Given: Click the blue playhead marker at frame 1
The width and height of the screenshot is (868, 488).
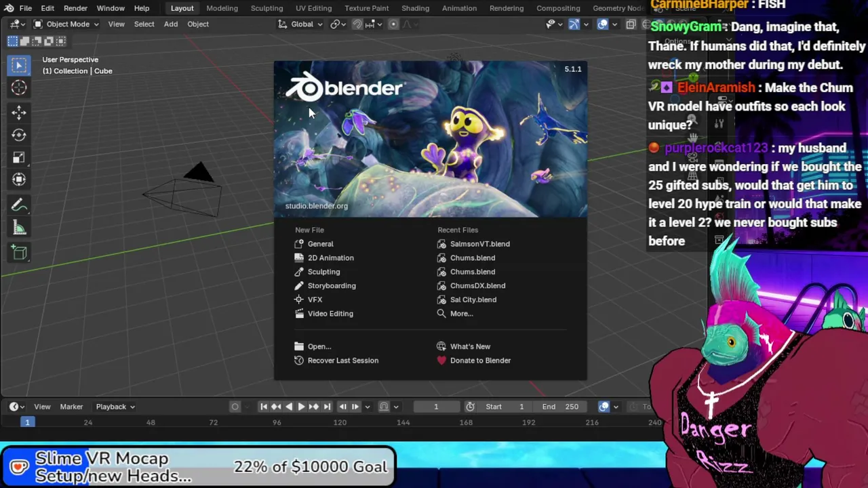Looking at the screenshot, I should [27, 422].
